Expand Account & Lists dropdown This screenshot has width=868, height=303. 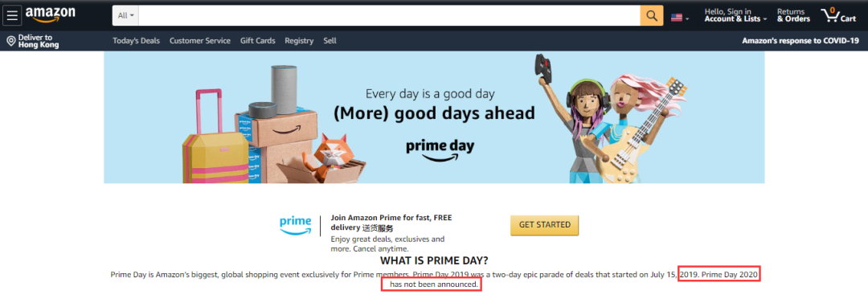(x=735, y=15)
